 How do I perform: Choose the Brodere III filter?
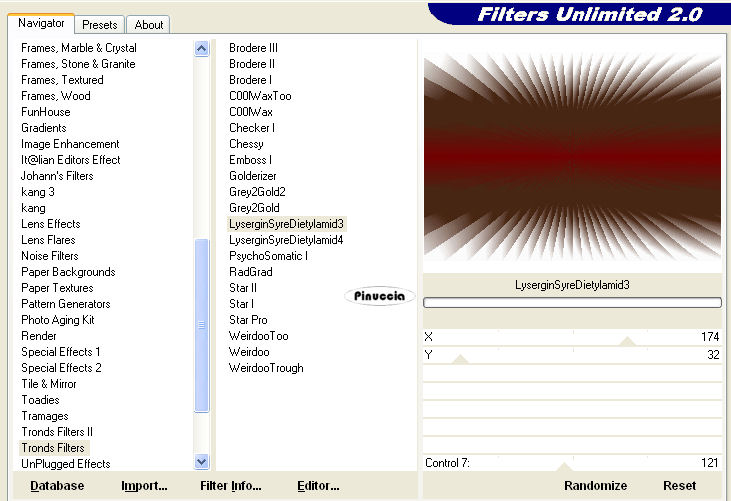click(253, 48)
